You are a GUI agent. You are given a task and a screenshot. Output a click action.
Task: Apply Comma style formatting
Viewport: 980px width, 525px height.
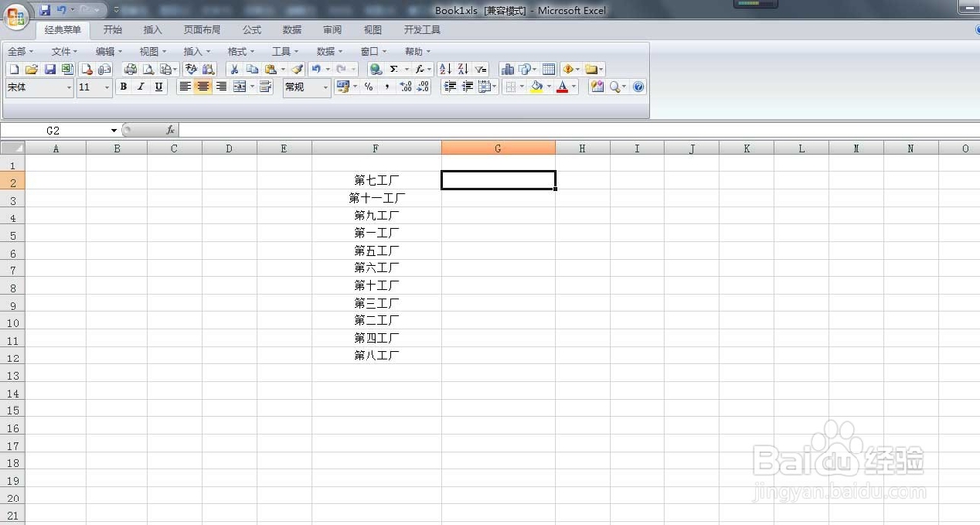(x=387, y=87)
